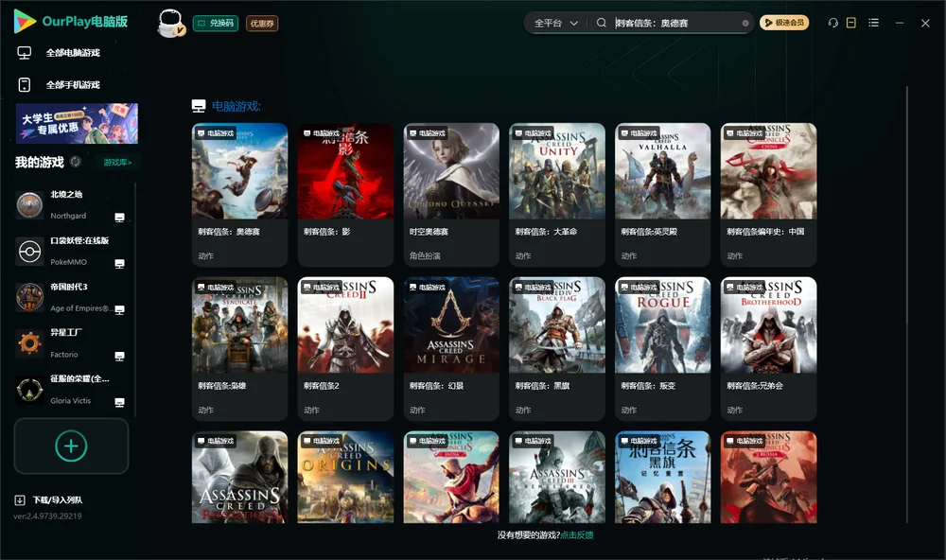
Task: Click the 极速会员 VIP button
Action: tap(783, 23)
